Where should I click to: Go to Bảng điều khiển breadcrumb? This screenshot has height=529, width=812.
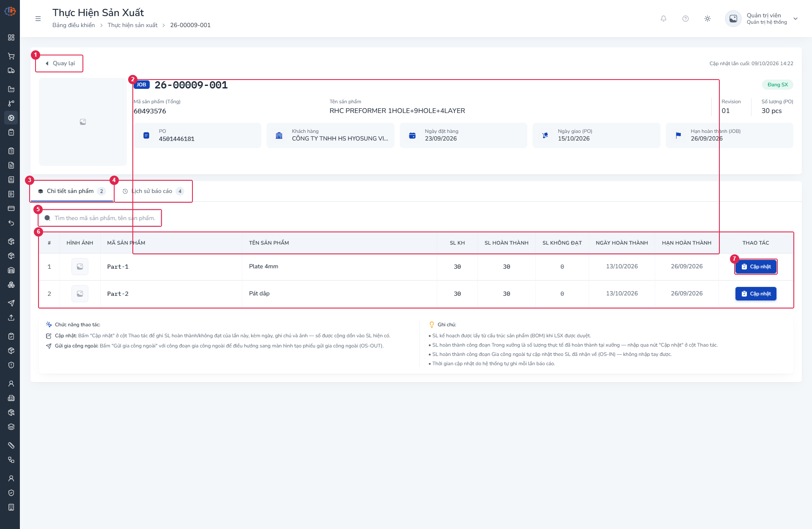point(74,25)
